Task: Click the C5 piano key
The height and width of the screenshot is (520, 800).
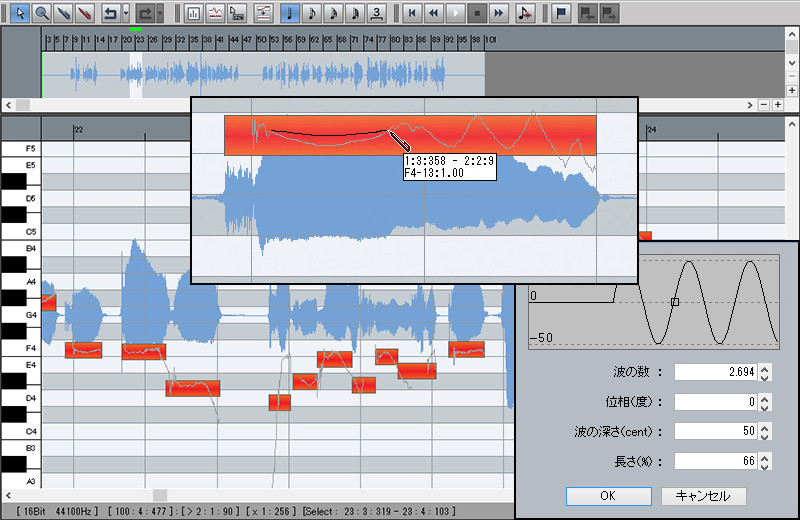Action: pyautogui.click(x=20, y=232)
